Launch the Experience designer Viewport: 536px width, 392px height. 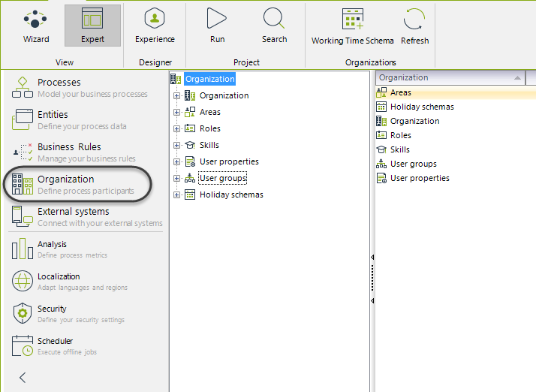pyautogui.click(x=155, y=26)
